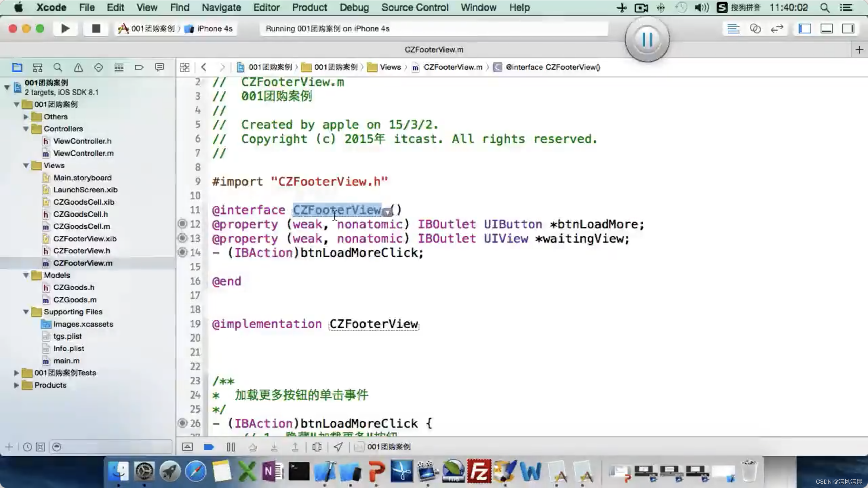Select CZFooterView.h in navigator
The image size is (868, 488).
[x=82, y=251]
